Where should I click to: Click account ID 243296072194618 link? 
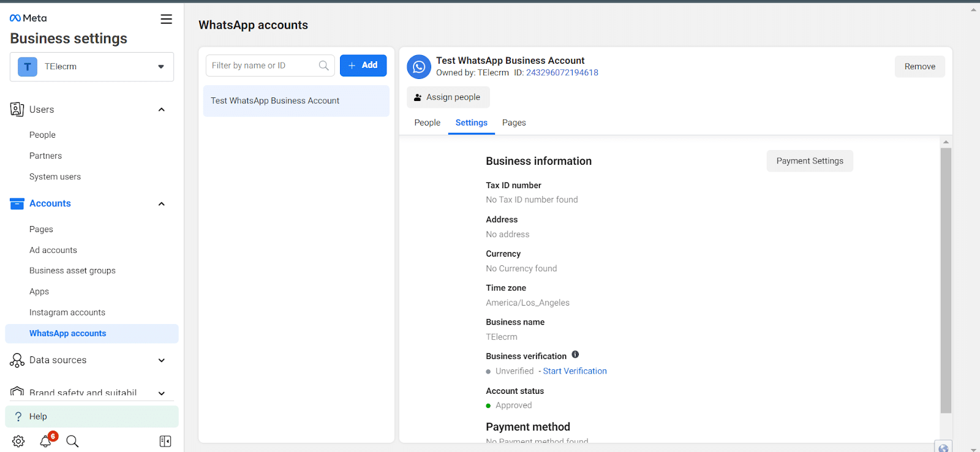point(562,72)
